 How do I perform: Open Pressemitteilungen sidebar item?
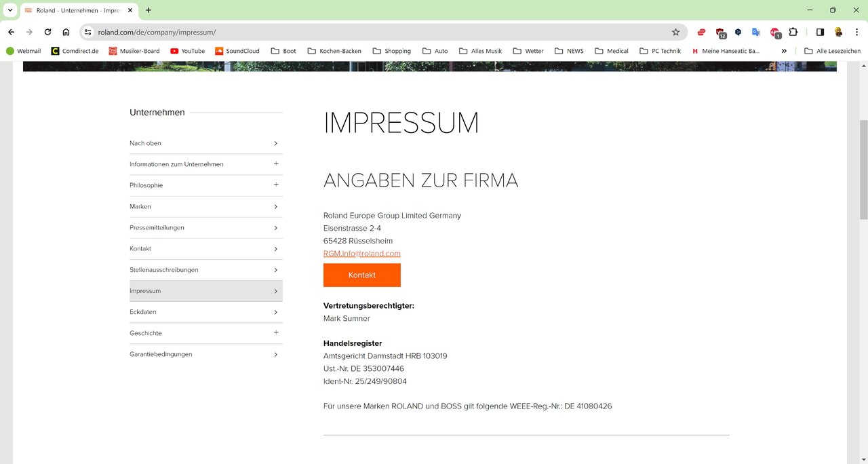point(206,227)
